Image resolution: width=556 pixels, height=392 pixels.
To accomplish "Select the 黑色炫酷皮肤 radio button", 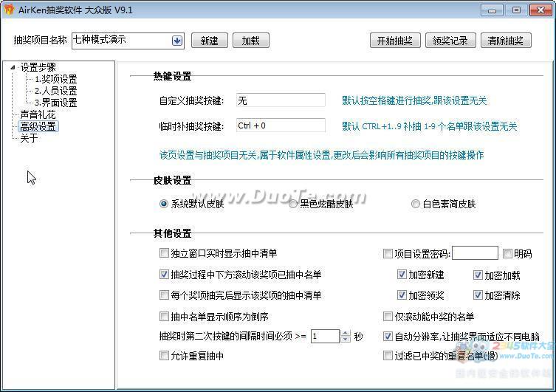I will pos(293,204).
